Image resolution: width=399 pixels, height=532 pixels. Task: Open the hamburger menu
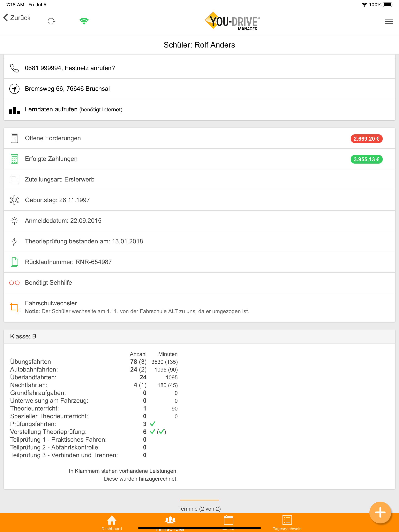click(x=389, y=21)
